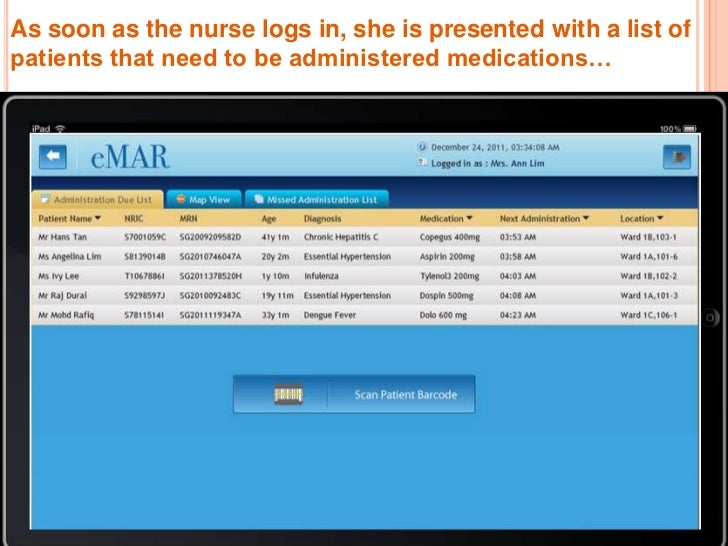Click the Infulenza diagnosis cell

(x=321, y=276)
